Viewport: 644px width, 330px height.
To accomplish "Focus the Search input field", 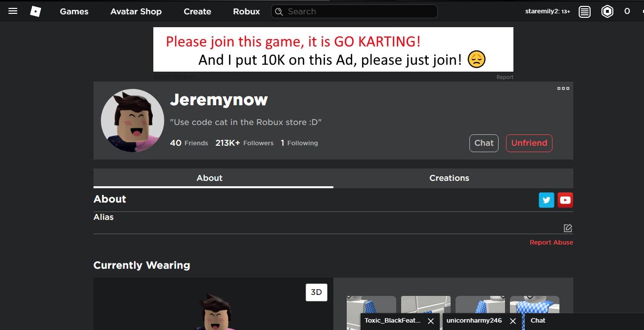I will click(354, 11).
